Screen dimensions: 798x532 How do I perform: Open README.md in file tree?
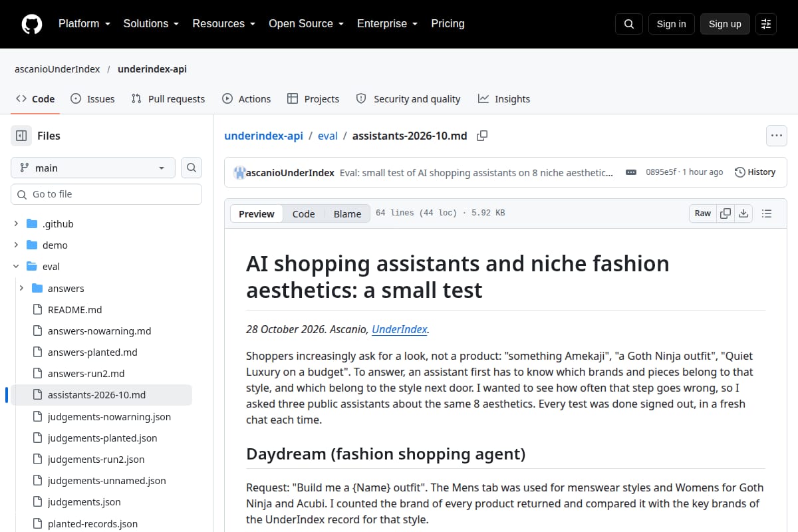tap(74, 309)
